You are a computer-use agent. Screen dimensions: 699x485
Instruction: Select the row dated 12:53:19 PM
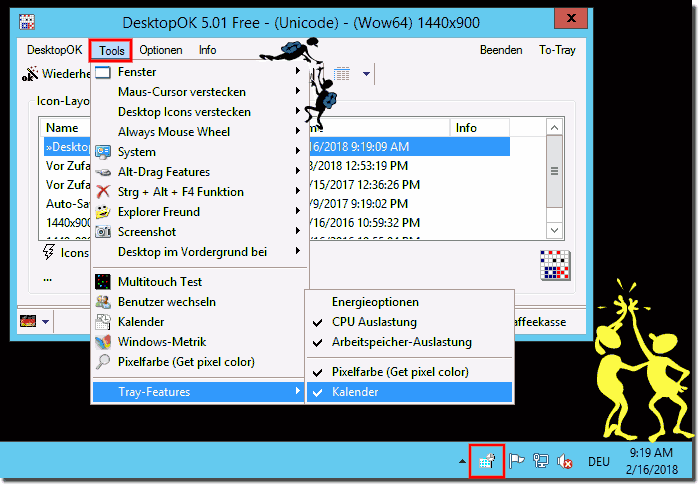(410, 166)
